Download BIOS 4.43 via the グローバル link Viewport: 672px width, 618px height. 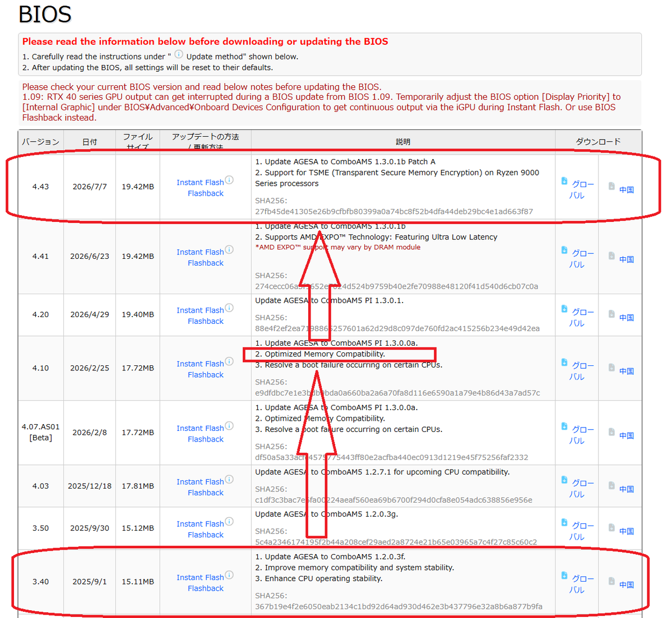tap(581, 190)
